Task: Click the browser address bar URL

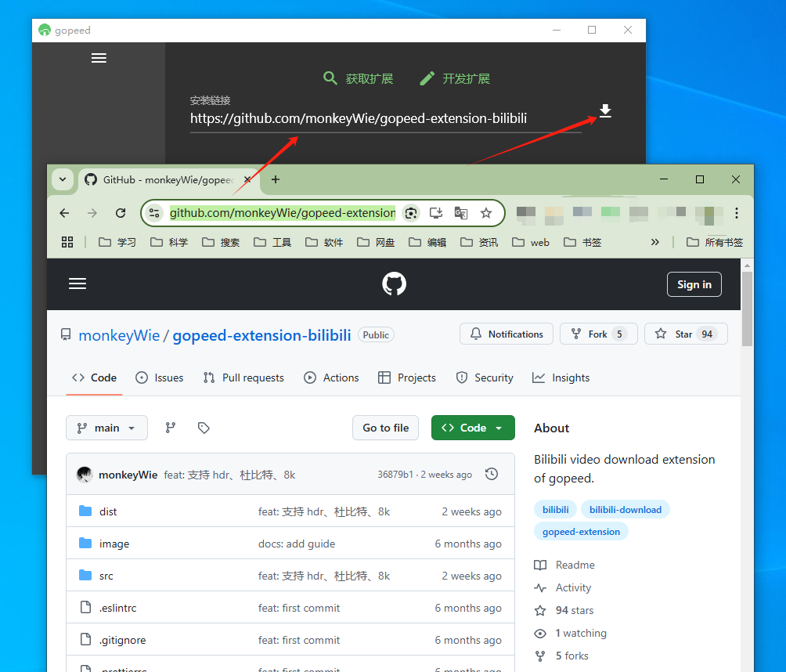Action: click(282, 213)
